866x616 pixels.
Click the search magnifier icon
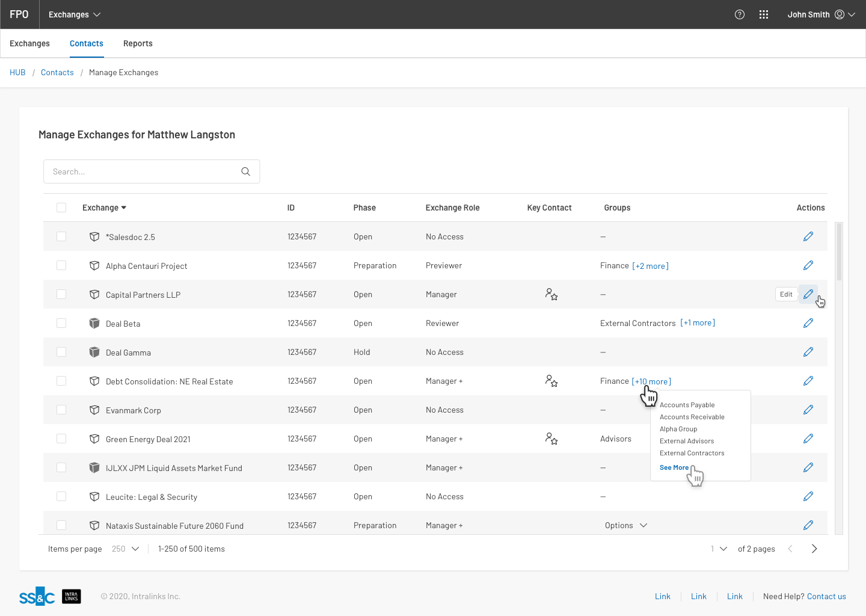245,171
